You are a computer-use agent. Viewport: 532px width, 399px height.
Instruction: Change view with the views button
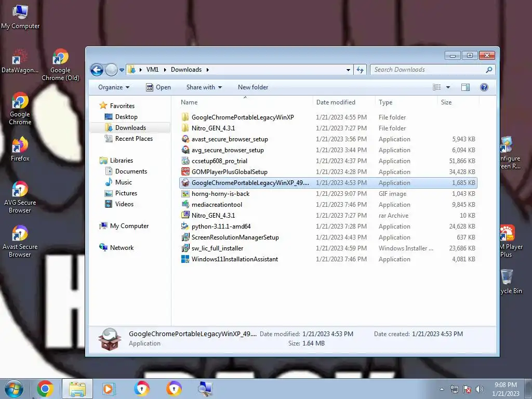[x=436, y=87]
